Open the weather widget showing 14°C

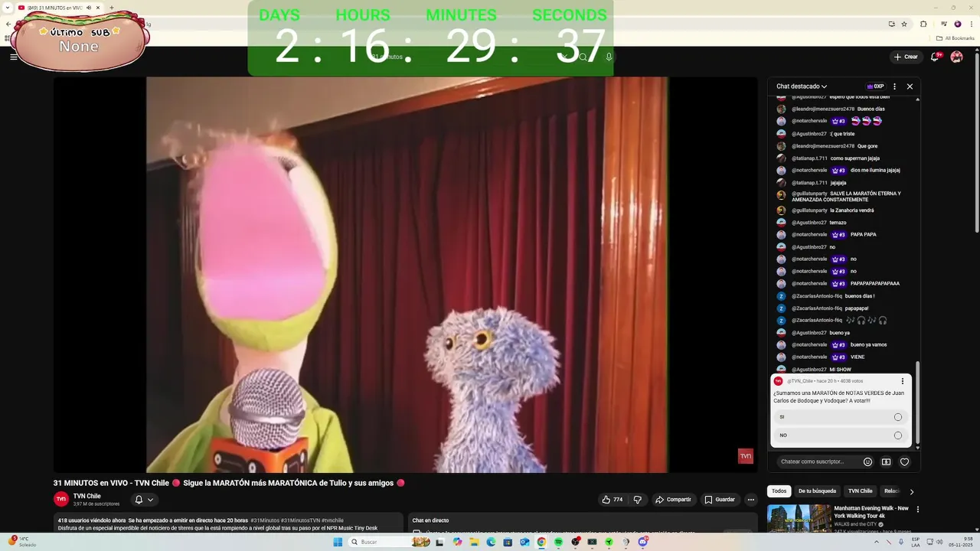point(23,542)
